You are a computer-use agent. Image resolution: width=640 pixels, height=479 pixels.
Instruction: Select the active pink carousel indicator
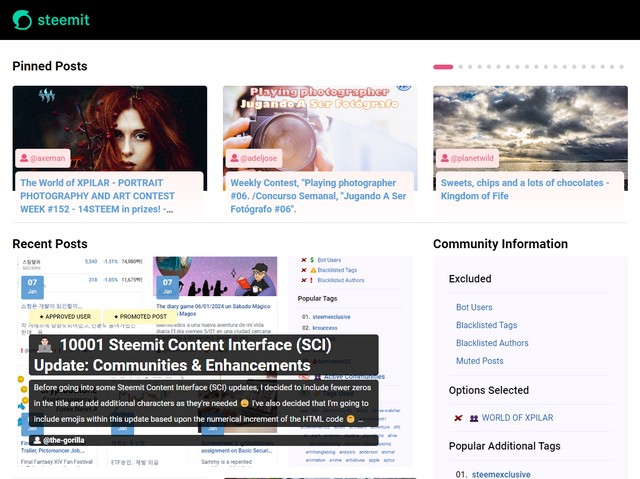443,67
